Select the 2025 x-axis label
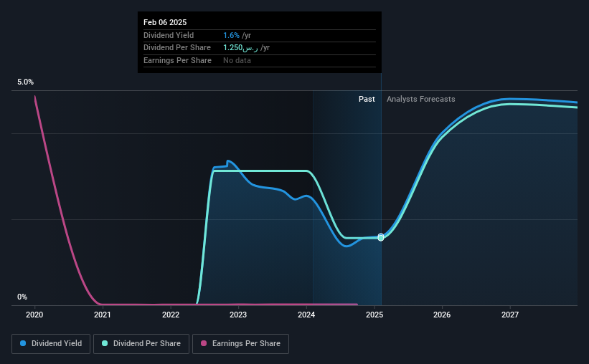The image size is (589, 364). 374,315
